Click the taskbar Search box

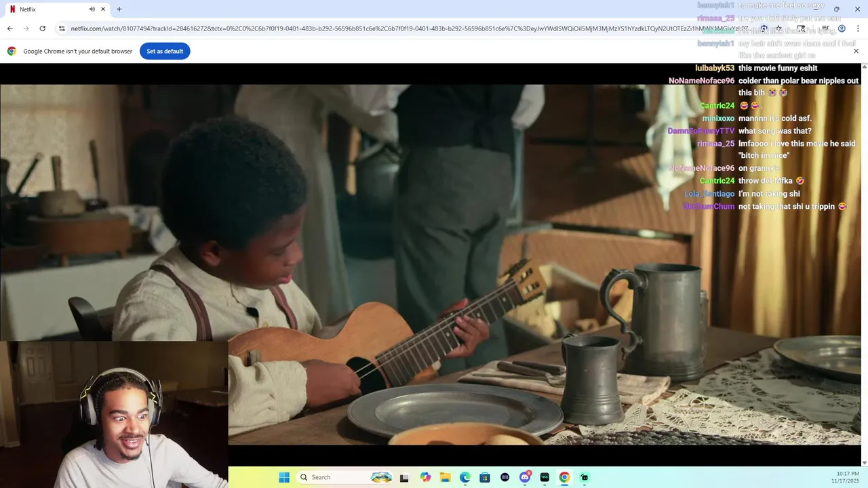pyautogui.click(x=346, y=477)
